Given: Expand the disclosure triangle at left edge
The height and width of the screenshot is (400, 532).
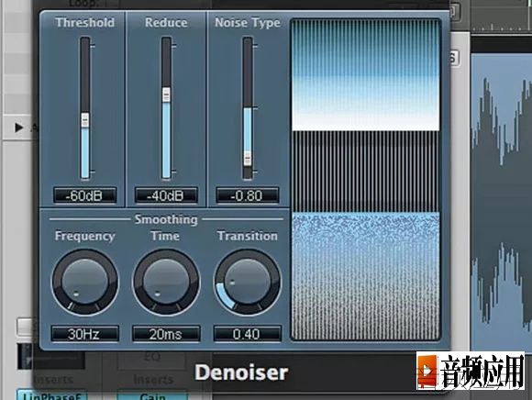Looking at the screenshot, I should click(x=19, y=128).
